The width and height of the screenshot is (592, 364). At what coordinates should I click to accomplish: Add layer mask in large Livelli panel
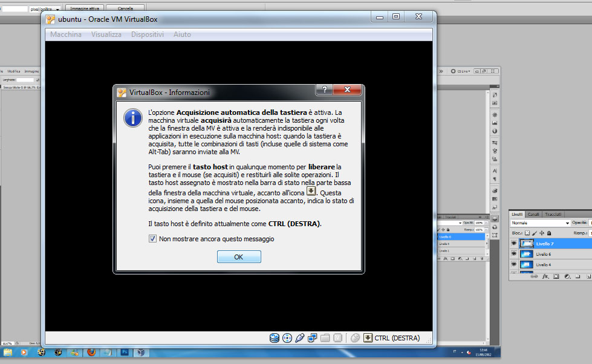[556, 276]
